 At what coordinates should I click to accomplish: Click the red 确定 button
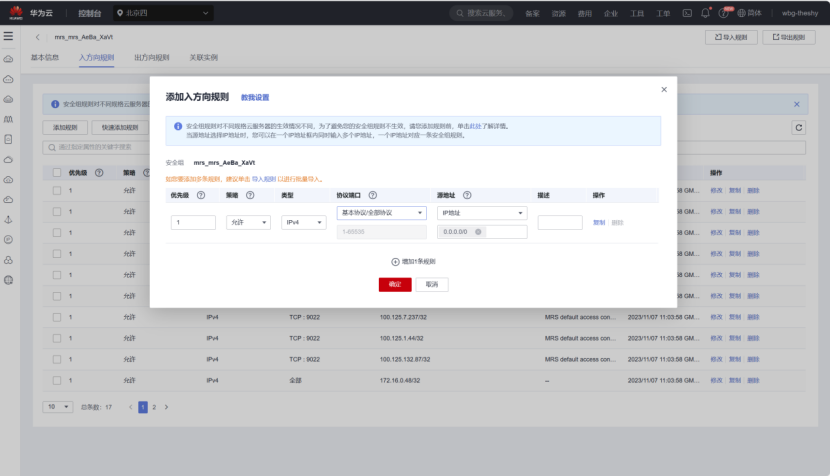[395, 285]
